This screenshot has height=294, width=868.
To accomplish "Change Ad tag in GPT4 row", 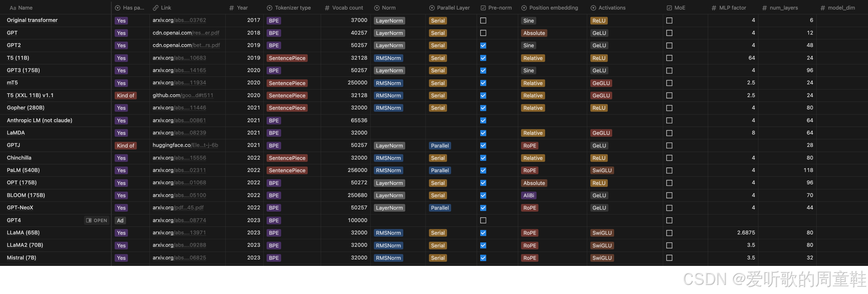I will tap(120, 220).
